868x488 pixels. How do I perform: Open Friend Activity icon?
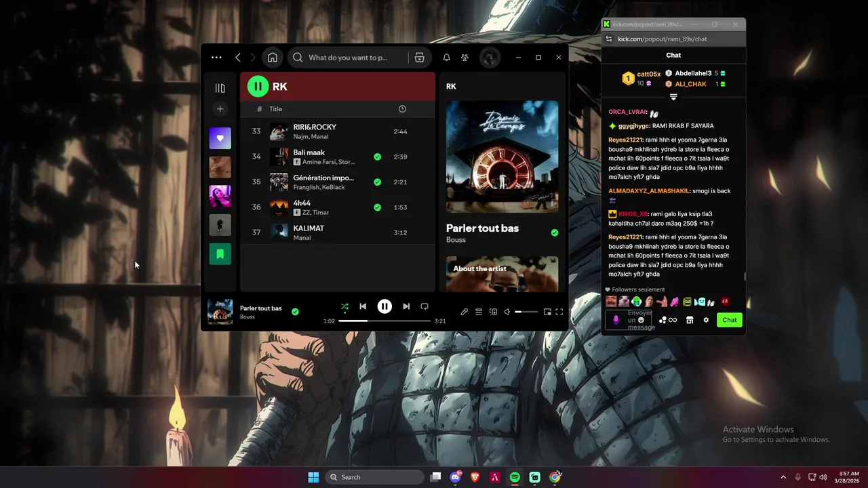pos(465,58)
